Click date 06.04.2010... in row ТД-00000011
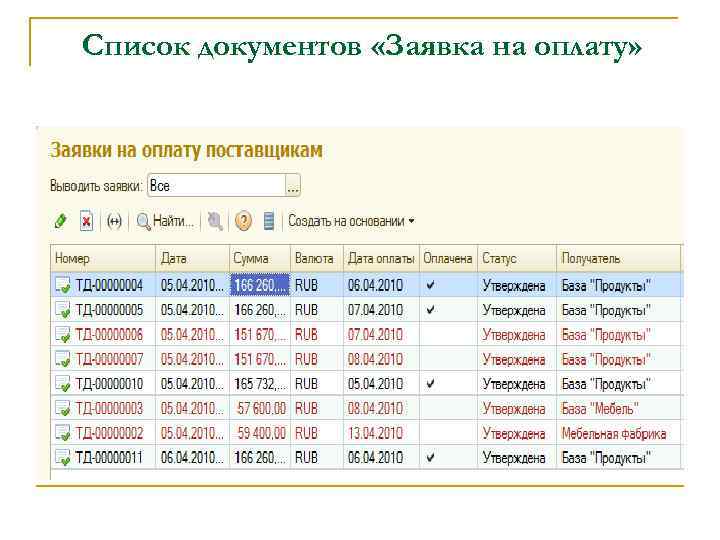Viewport: 720px width, 540px height. tap(192, 458)
